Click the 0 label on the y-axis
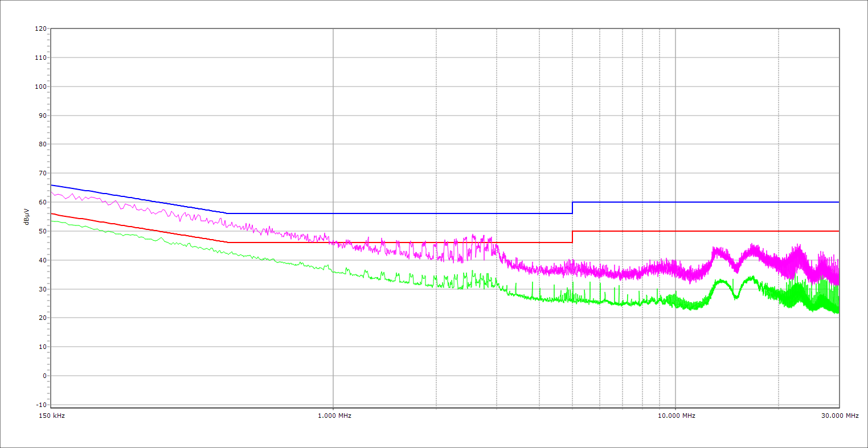 (x=44, y=376)
